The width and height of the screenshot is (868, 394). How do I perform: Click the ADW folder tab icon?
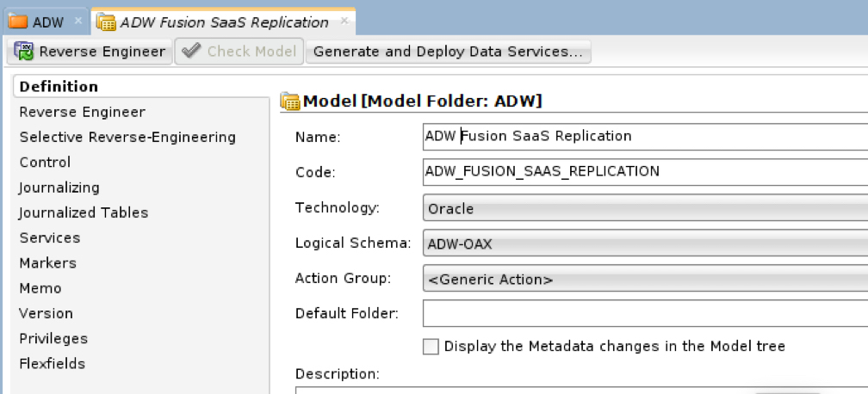17,22
